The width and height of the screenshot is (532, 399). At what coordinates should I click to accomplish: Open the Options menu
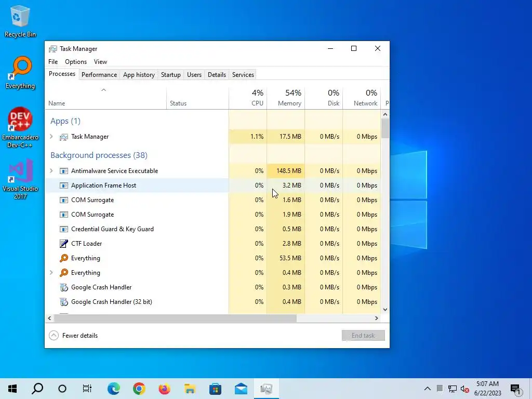tap(76, 62)
